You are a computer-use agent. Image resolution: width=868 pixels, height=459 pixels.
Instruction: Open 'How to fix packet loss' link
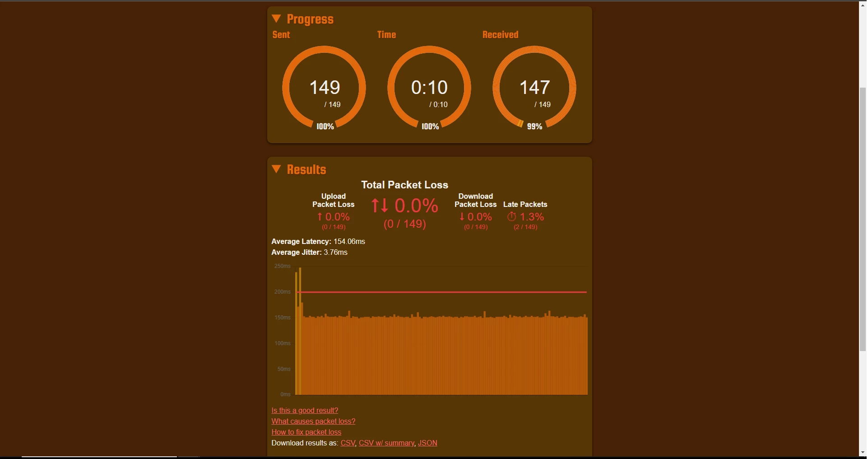click(306, 432)
